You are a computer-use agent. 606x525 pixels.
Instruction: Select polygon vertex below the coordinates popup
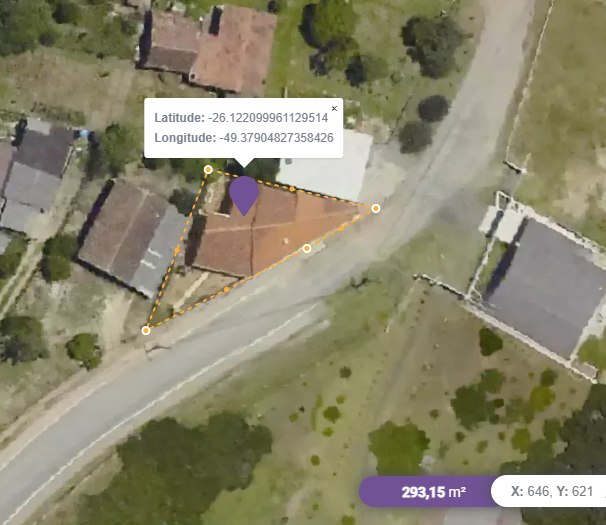208,169
